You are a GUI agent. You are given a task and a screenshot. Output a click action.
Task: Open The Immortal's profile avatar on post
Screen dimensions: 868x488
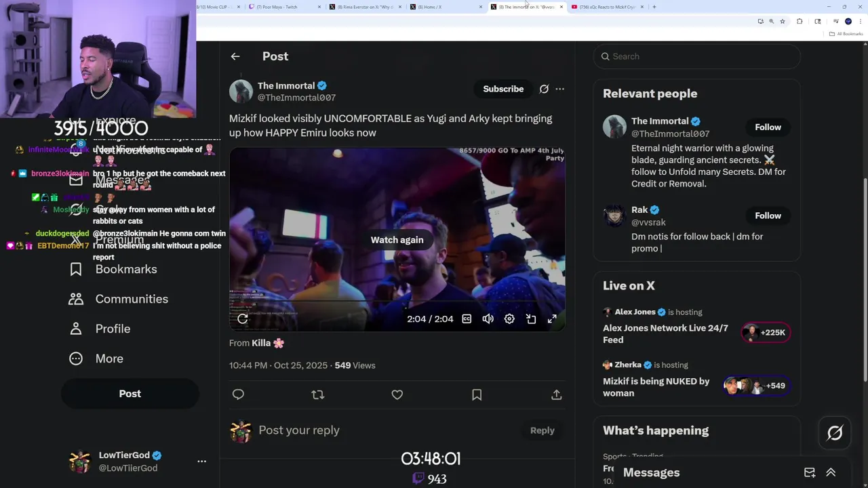(x=241, y=91)
